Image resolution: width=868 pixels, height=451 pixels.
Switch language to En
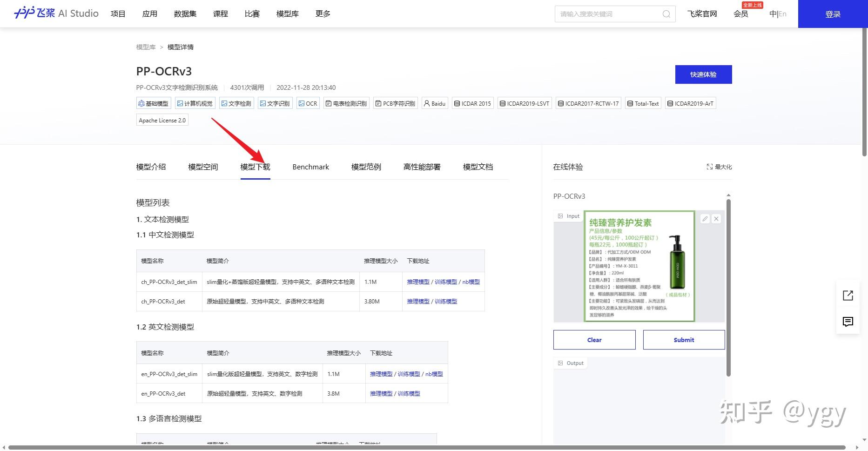783,14
